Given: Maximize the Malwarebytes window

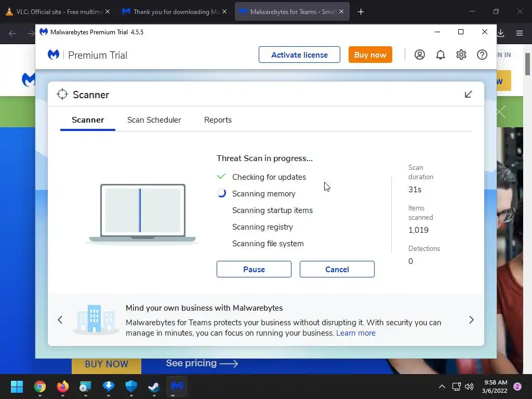Looking at the screenshot, I should 461,32.
